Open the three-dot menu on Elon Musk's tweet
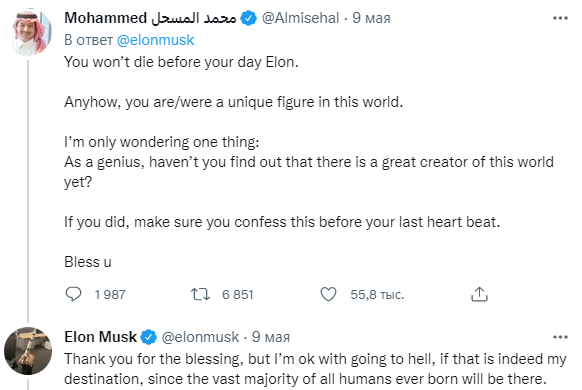The image size is (582, 390). pyautogui.click(x=560, y=337)
